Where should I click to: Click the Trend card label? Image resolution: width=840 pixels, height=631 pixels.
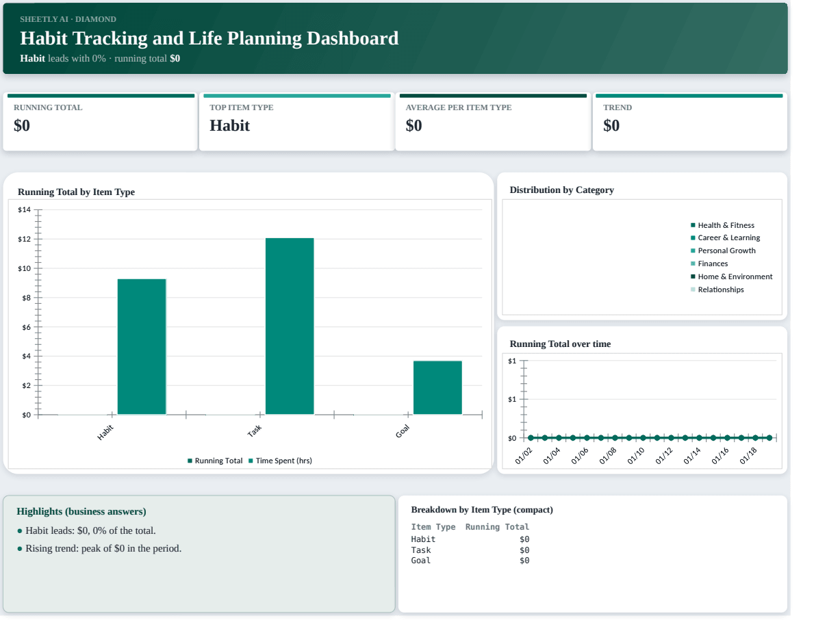(618, 107)
